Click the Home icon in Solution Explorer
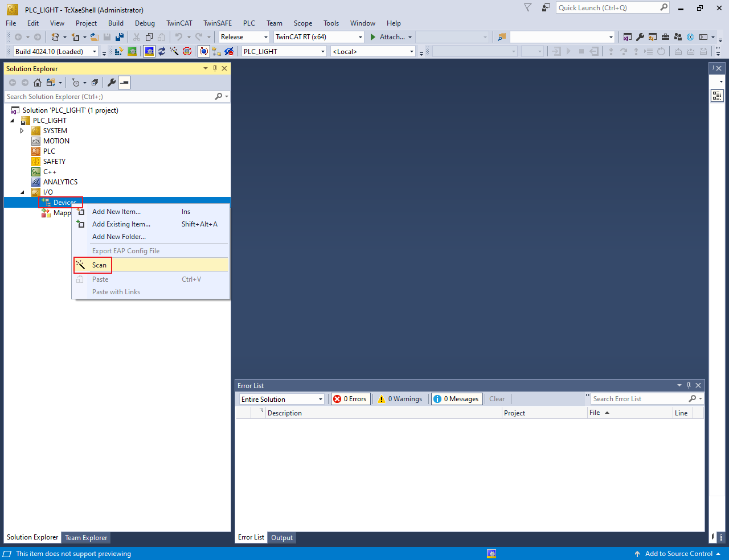Viewport: 729px width, 560px height. 38,83
